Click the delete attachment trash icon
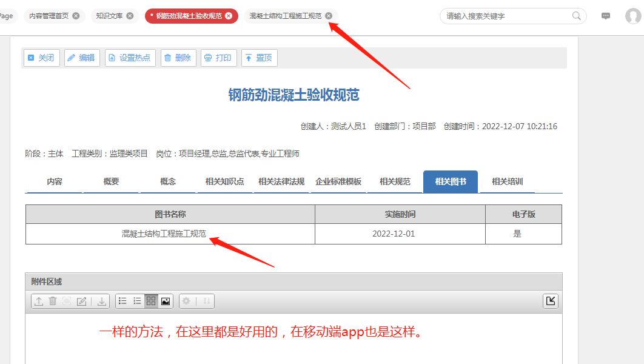644x364 pixels. 53,300
